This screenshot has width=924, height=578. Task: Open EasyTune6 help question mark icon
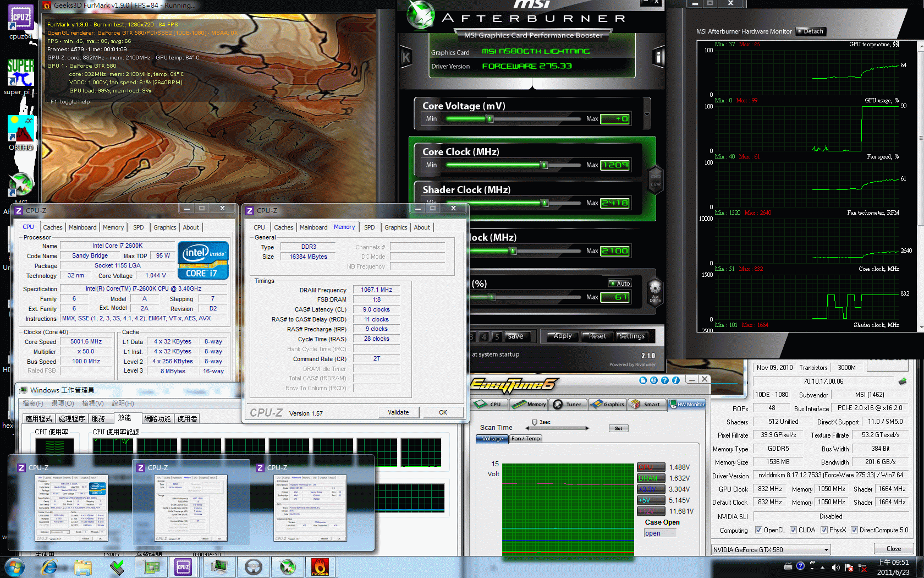point(665,380)
